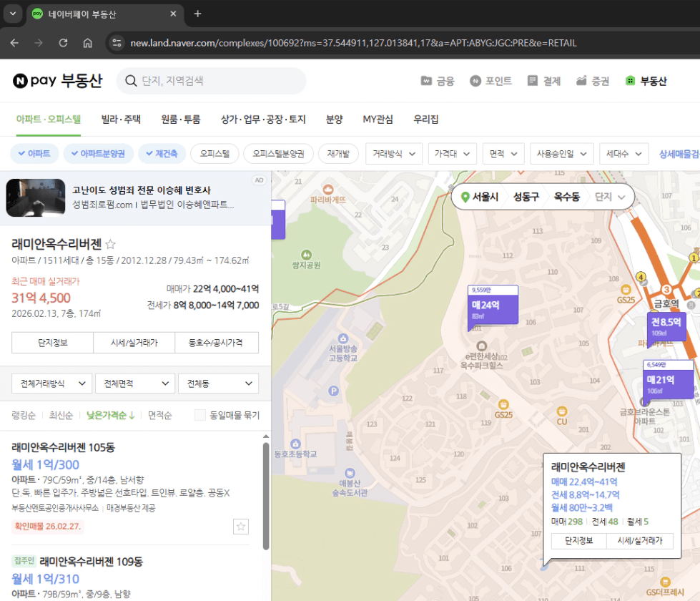Image resolution: width=700 pixels, height=601 pixels.
Task: Toggle the 재건축 filter chip
Action: pos(162,153)
